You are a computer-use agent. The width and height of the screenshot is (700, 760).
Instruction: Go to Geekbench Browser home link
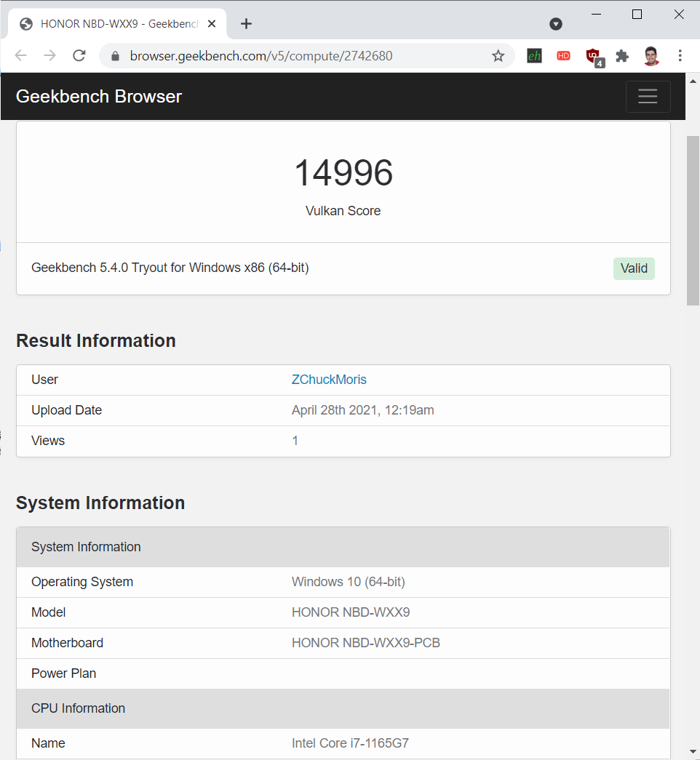pos(99,97)
